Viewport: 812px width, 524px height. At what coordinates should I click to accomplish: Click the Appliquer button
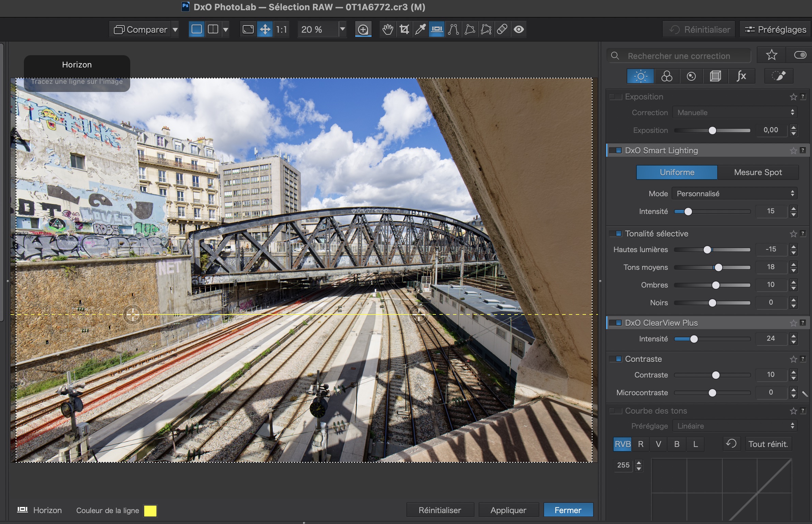point(508,510)
